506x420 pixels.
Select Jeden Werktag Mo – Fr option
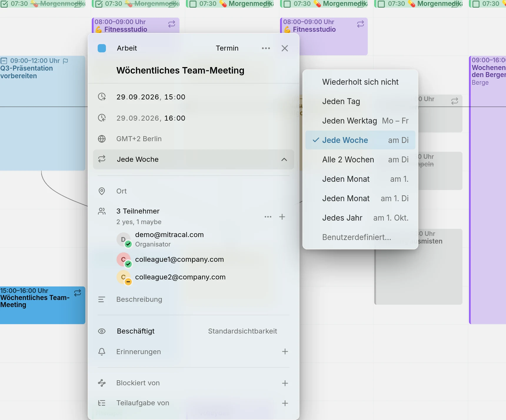tap(360, 121)
